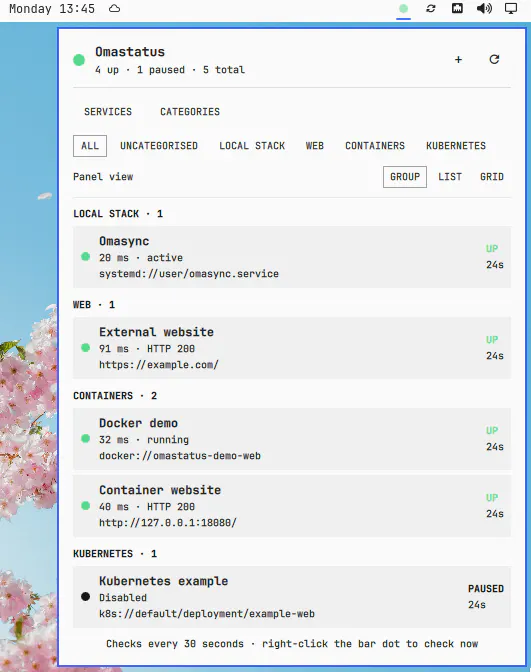Screen dimensions: 531x672
Task: Switch panel view to Grid
Action: click(x=492, y=177)
